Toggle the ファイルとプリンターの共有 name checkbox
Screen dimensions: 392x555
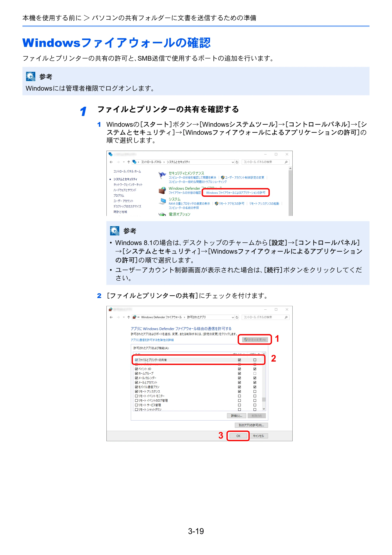pos(136,360)
